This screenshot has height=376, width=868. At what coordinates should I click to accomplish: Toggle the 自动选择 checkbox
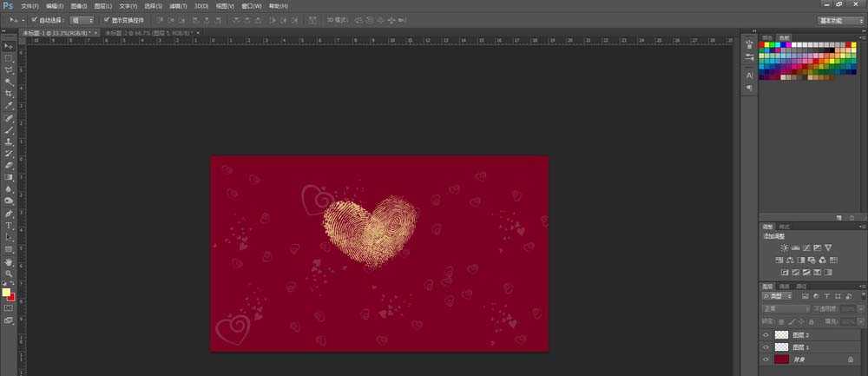pyautogui.click(x=35, y=19)
